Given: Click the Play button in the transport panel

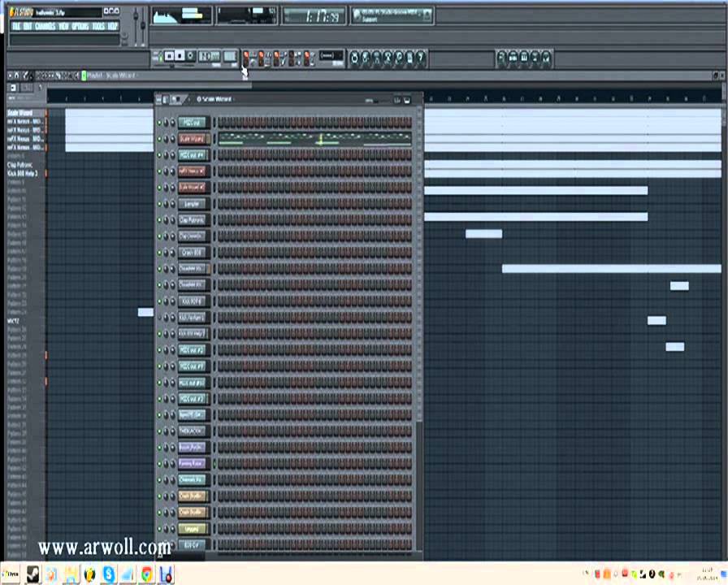Looking at the screenshot, I should (170, 56).
